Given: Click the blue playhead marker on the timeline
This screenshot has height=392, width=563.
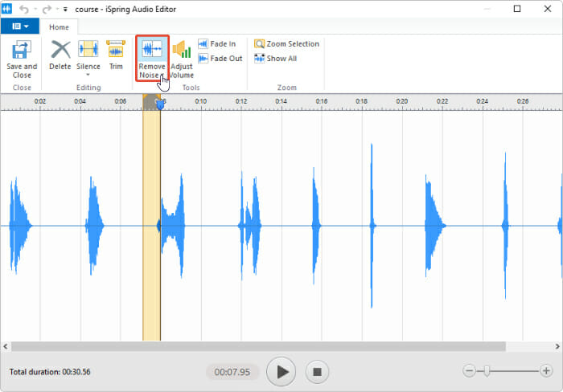Looking at the screenshot, I should pyautogui.click(x=161, y=104).
